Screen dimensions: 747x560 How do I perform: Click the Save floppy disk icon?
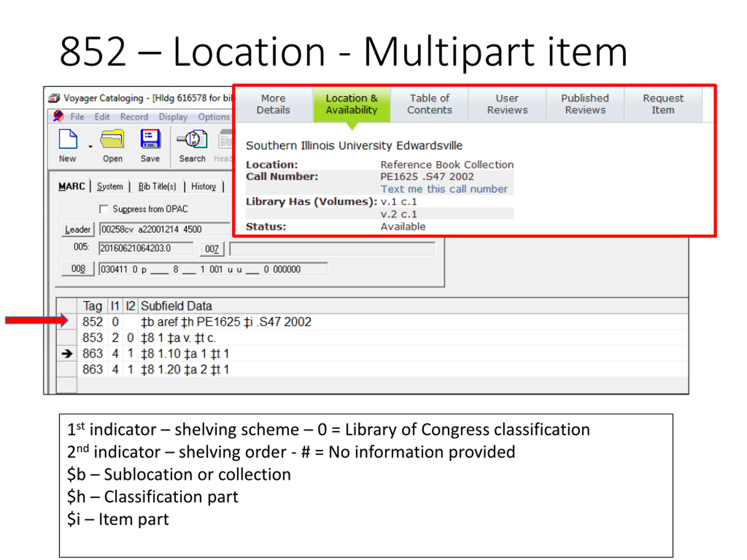pos(150,139)
